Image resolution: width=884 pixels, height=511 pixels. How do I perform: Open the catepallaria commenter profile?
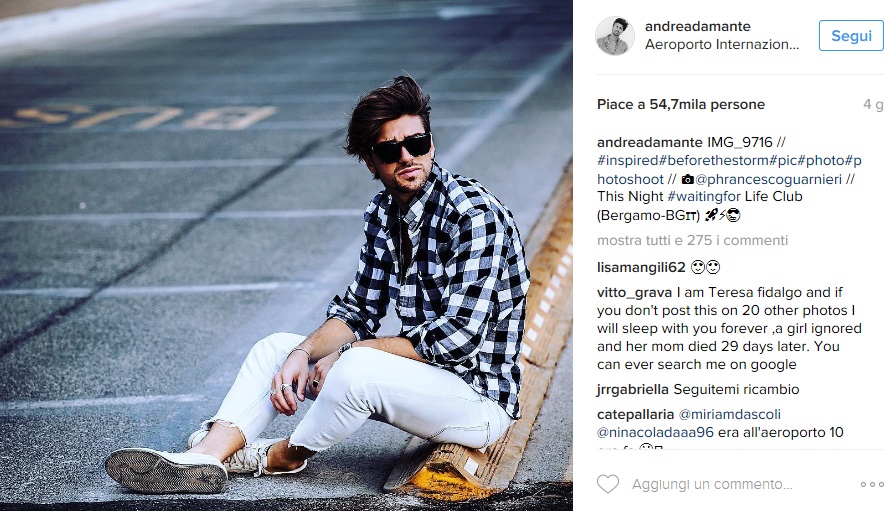(635, 414)
